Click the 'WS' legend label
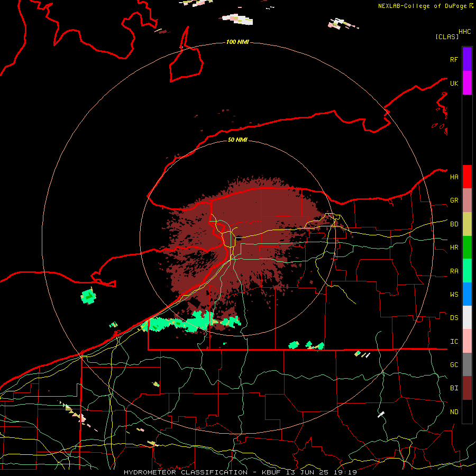Screen dimensions: 476x476 pos(454,295)
